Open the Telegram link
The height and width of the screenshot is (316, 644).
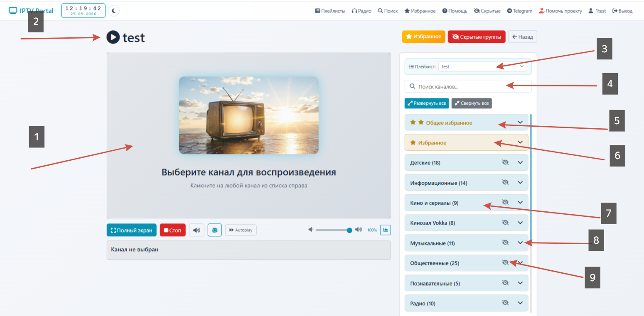click(x=520, y=11)
